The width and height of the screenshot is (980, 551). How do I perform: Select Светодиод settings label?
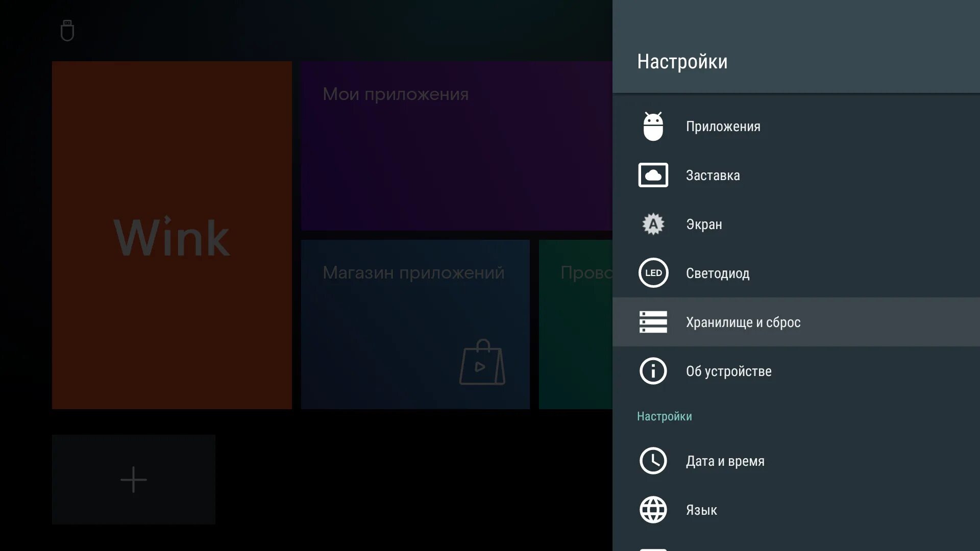point(717,273)
